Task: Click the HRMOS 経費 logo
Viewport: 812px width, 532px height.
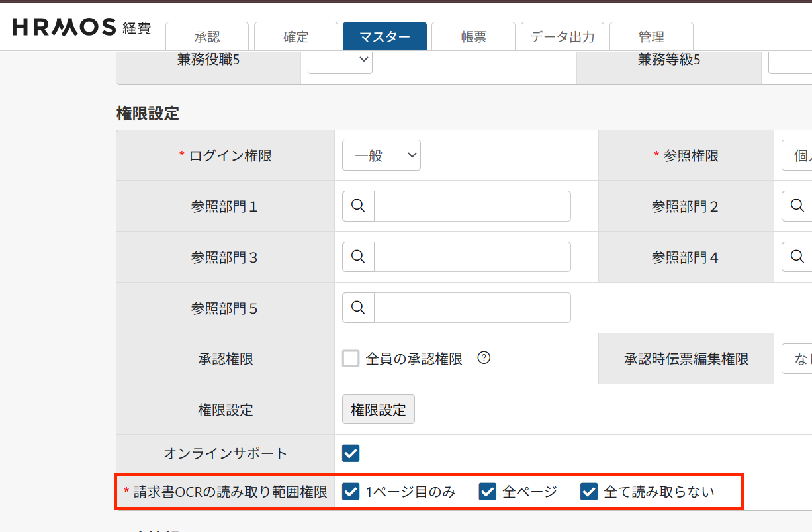Action: tap(81, 27)
